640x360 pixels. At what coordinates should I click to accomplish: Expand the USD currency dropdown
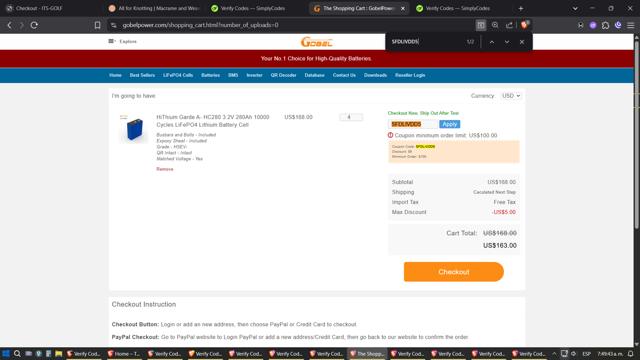click(511, 96)
